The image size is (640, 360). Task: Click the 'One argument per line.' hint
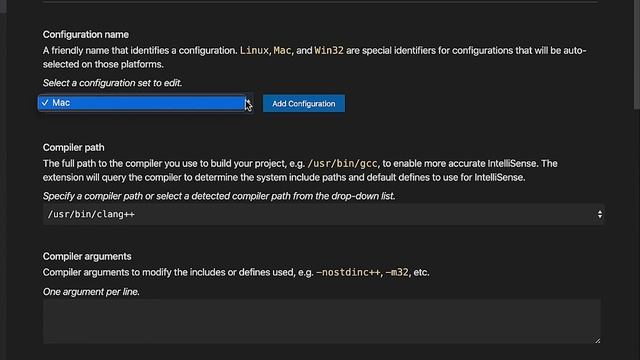coord(91,292)
